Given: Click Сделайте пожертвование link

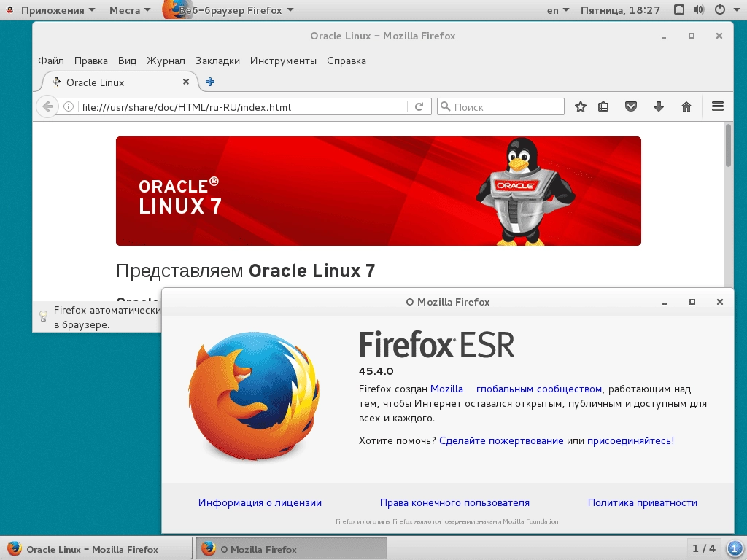Looking at the screenshot, I should click(x=501, y=440).
